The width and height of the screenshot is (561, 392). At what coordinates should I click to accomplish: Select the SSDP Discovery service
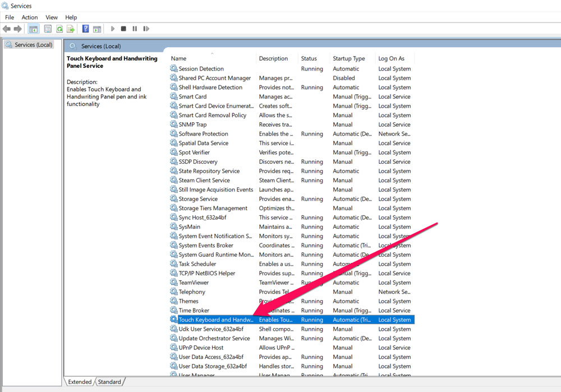[292, 162]
